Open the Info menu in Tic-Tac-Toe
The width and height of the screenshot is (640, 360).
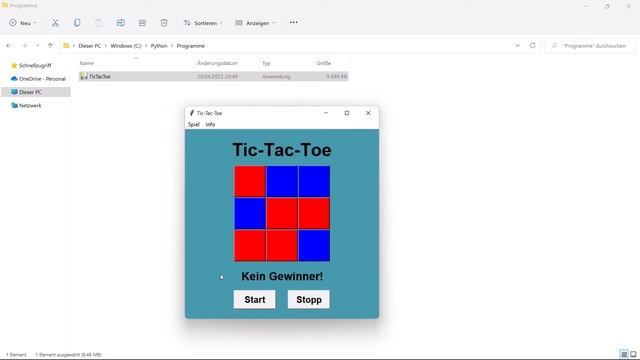pos(210,124)
